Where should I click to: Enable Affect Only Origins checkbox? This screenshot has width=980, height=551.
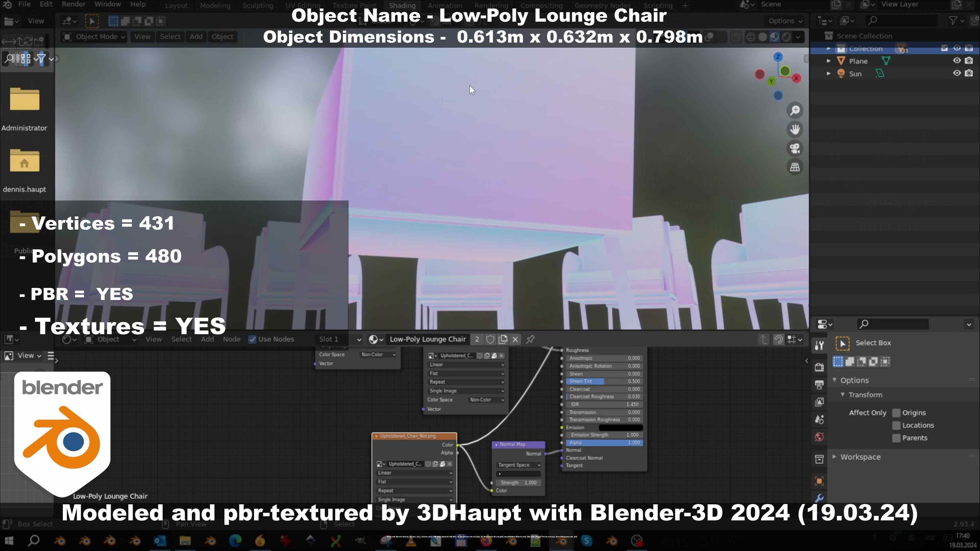click(x=896, y=413)
